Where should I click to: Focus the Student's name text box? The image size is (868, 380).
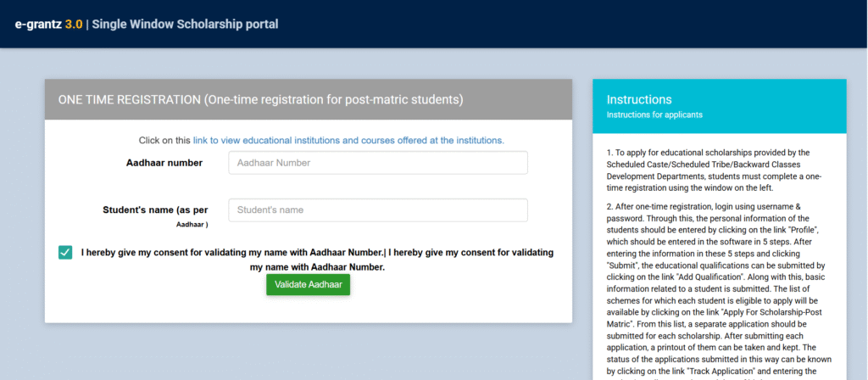pos(377,210)
